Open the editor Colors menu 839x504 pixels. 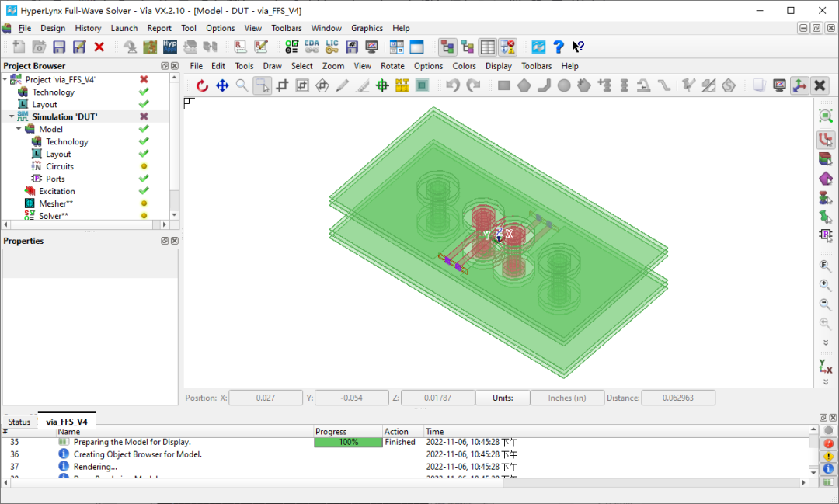464,66
